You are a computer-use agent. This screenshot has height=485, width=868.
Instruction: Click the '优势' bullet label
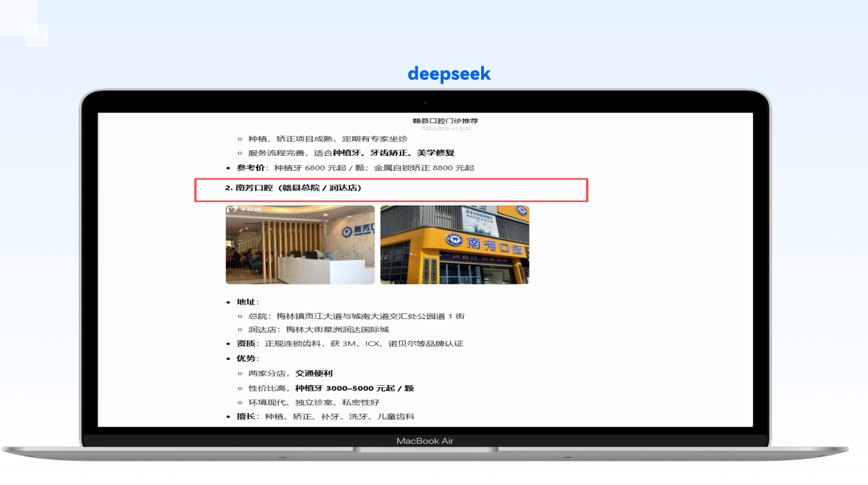[246, 359]
